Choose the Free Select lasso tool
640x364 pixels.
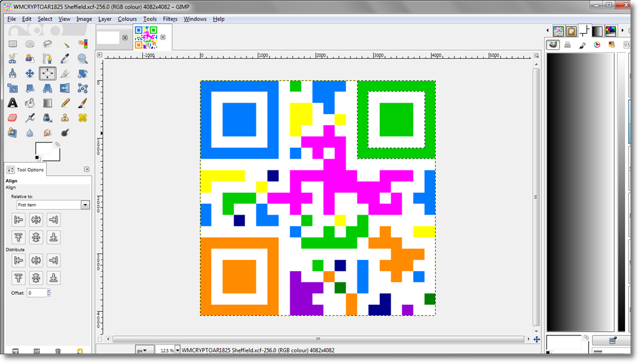pos(47,44)
